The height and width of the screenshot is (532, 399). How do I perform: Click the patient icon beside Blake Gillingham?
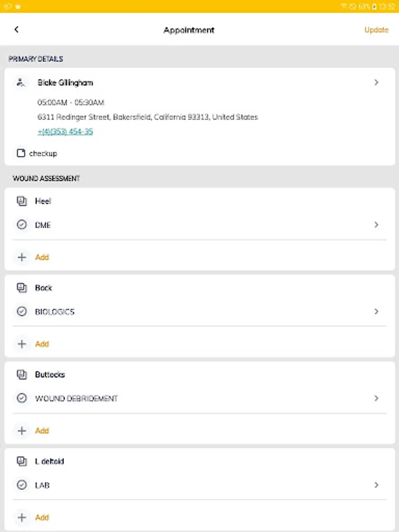[21, 83]
